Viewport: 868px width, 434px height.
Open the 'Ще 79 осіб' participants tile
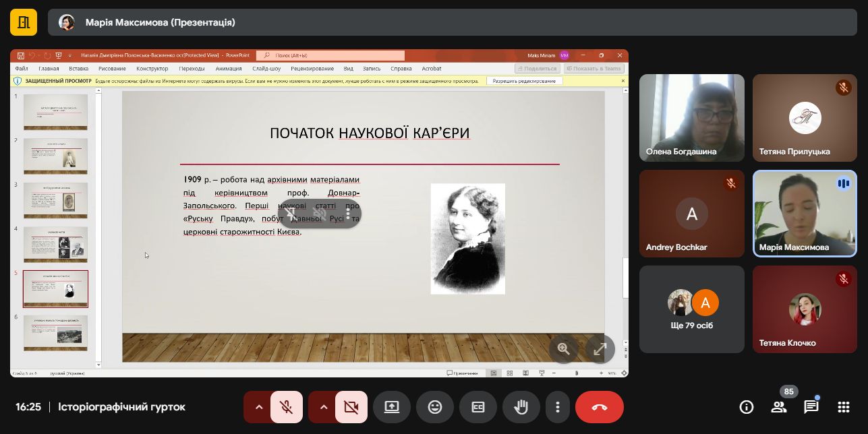click(691, 309)
